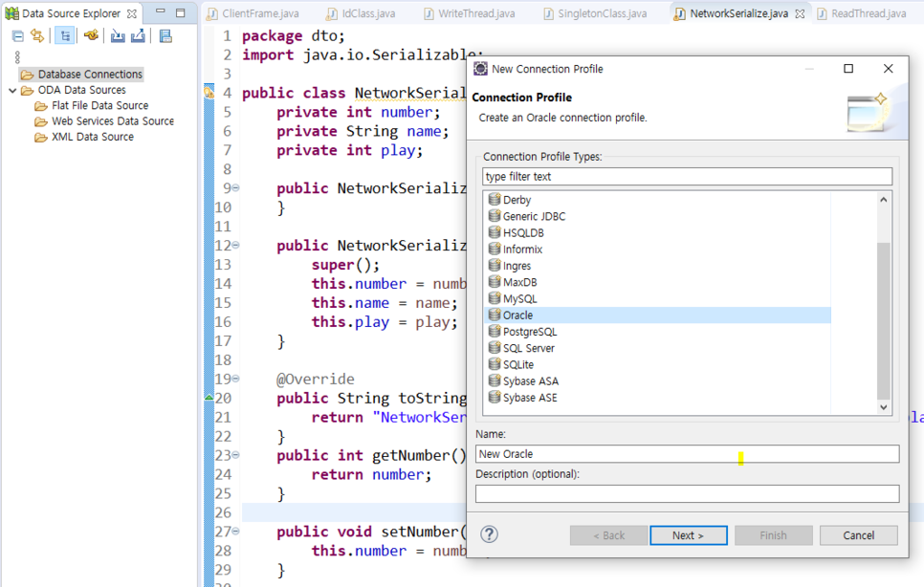
Task: Collapse the fold marker at line 9
Action: pyautogui.click(x=235, y=188)
